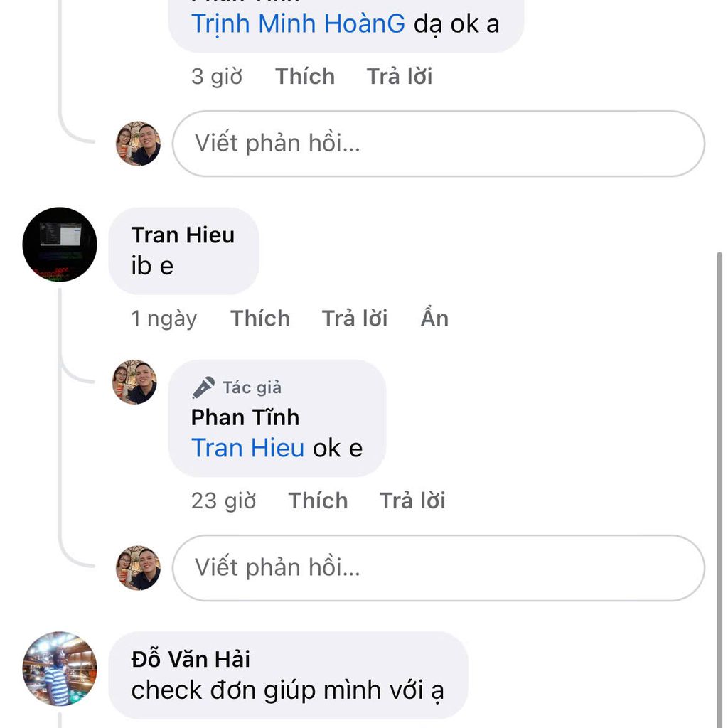Like the "dạ ok a" reply
This screenshot has width=728, height=728.
(x=305, y=76)
